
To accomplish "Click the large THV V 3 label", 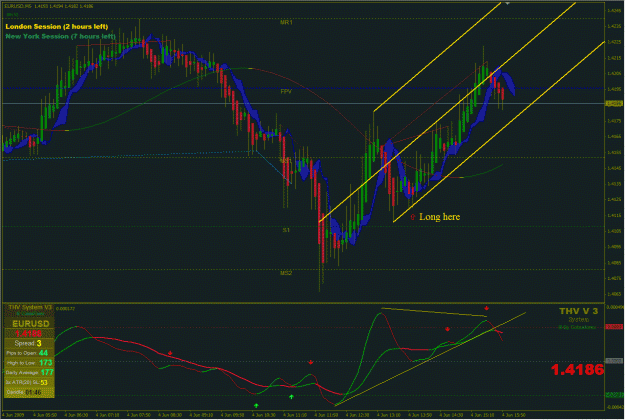I will pyautogui.click(x=578, y=311).
